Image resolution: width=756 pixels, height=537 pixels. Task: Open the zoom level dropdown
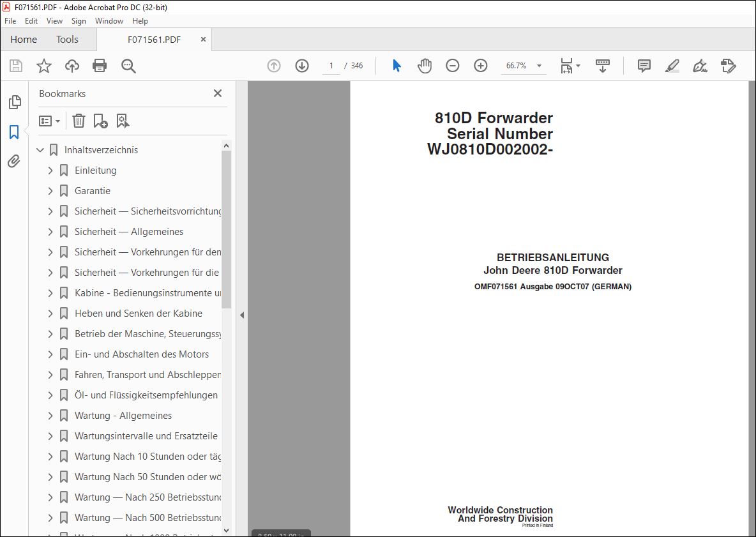pos(540,66)
